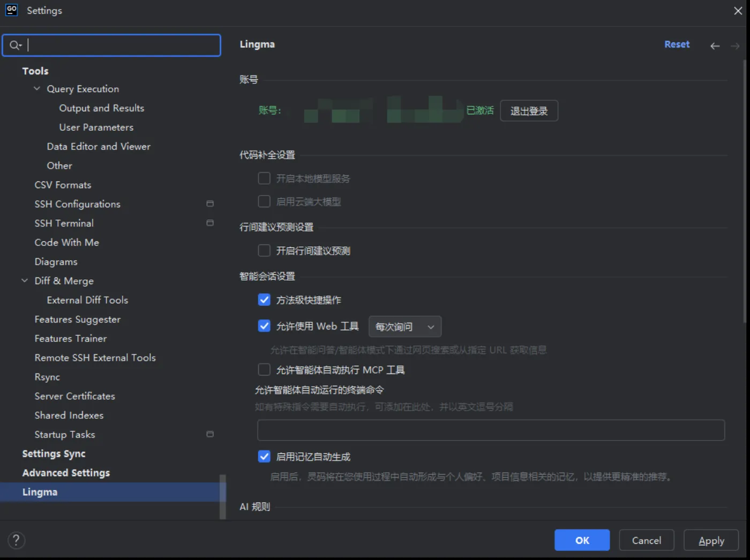
Task: Click the forward arrow next to Reset
Action: (x=735, y=46)
